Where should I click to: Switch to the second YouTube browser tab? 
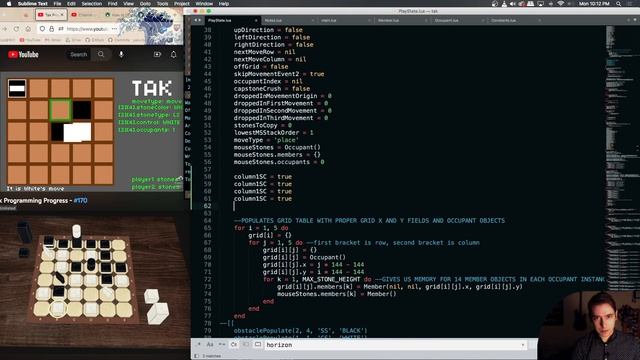tap(84, 15)
